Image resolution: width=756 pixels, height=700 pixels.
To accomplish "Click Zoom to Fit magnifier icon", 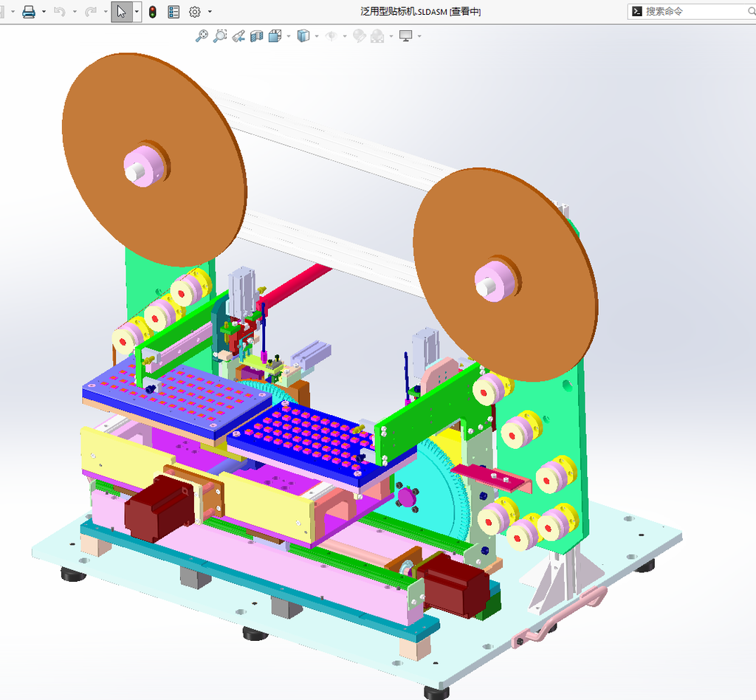I will coord(202,36).
